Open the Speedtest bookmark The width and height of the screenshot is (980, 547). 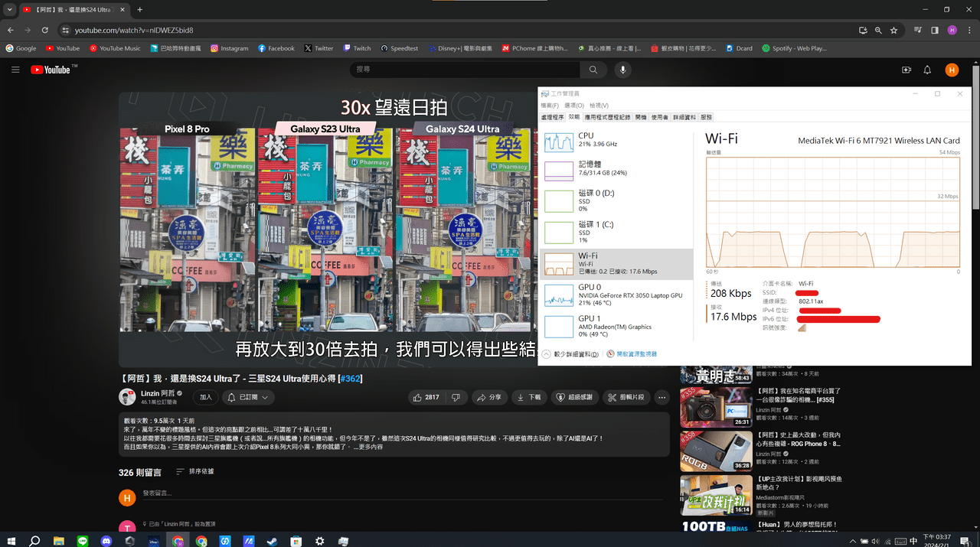coord(399,48)
